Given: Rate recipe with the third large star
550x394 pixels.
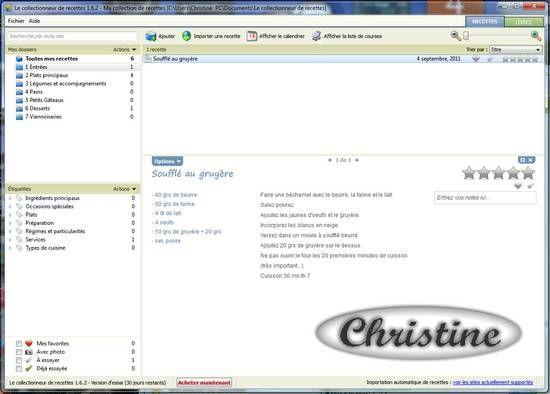Looking at the screenshot, I should (x=498, y=173).
